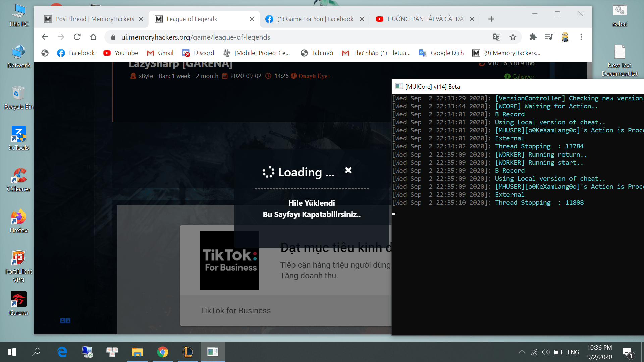Open This PC desktop icon
Viewport: 644px width, 362px height.
point(19,16)
